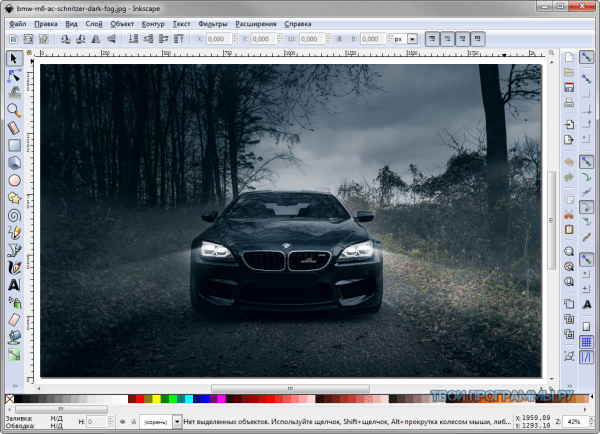The image size is (600, 434).
Task: Toggle the move-patterns affect button
Action: (x=478, y=39)
